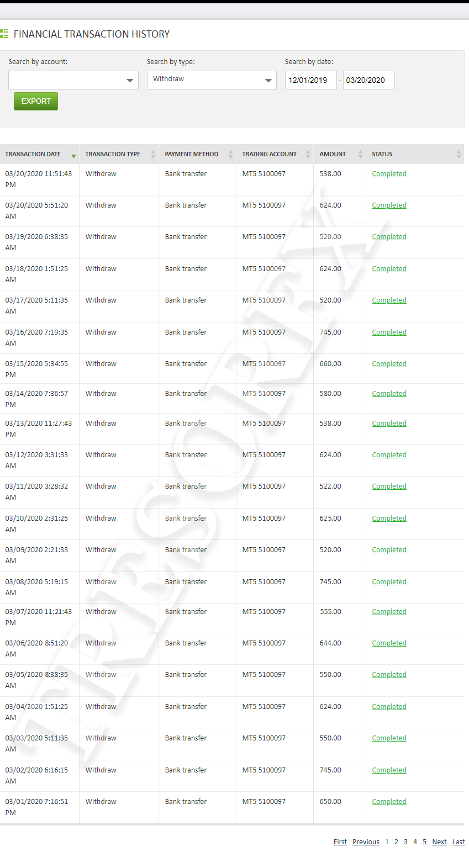Click the green list icon beside page title
Viewport: 469px width, 868px height.
coord(4,34)
